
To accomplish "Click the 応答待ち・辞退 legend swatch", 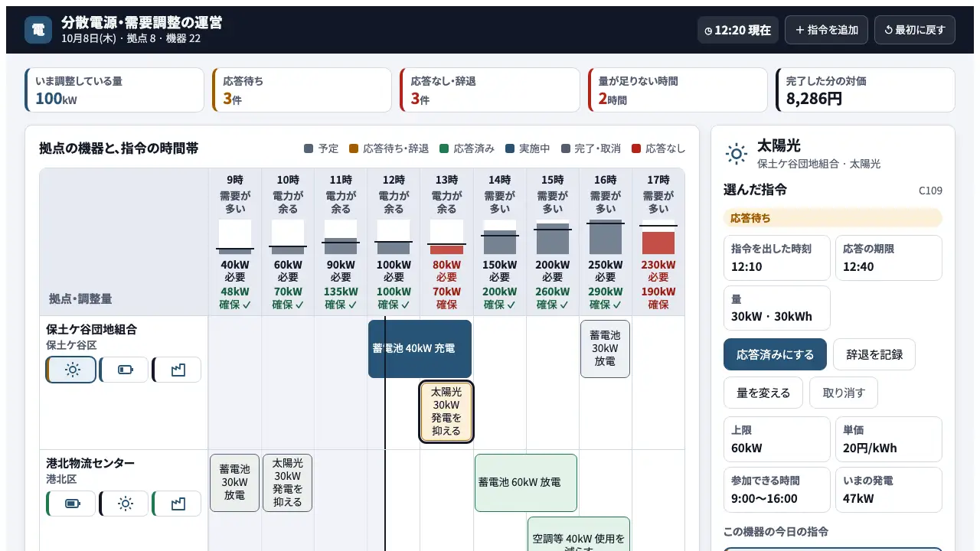I will coord(353,148).
